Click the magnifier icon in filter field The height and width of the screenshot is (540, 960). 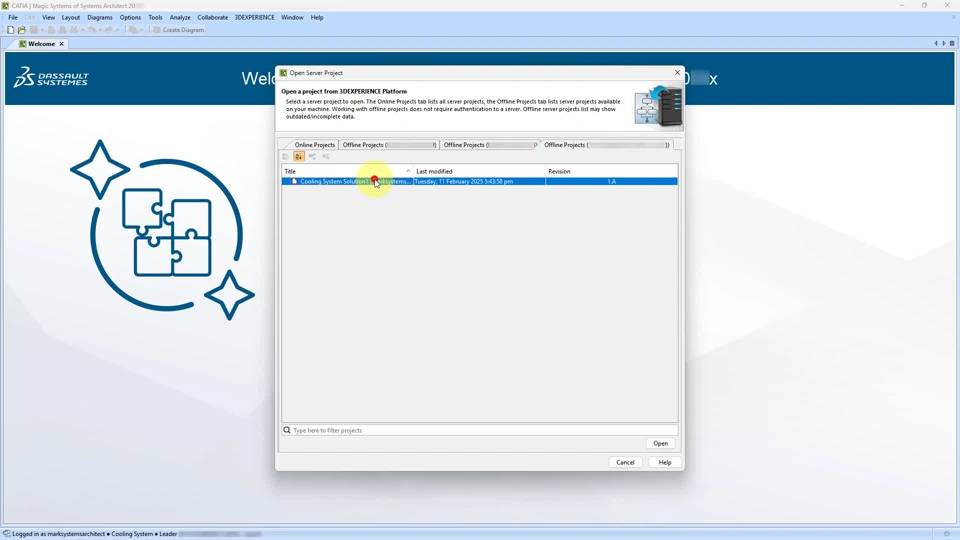pyautogui.click(x=287, y=430)
